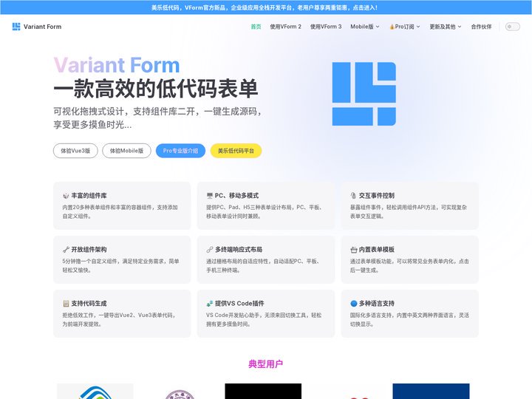Click the 一款高效的低代码表单 headline

coord(156,89)
